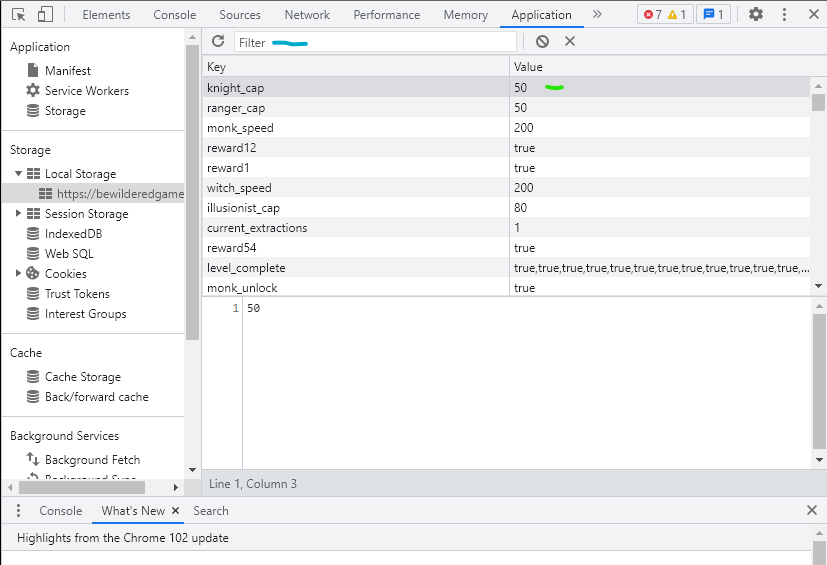Image resolution: width=827 pixels, height=565 pixels.
Task: Click the blue issues counter badge
Action: pos(714,15)
